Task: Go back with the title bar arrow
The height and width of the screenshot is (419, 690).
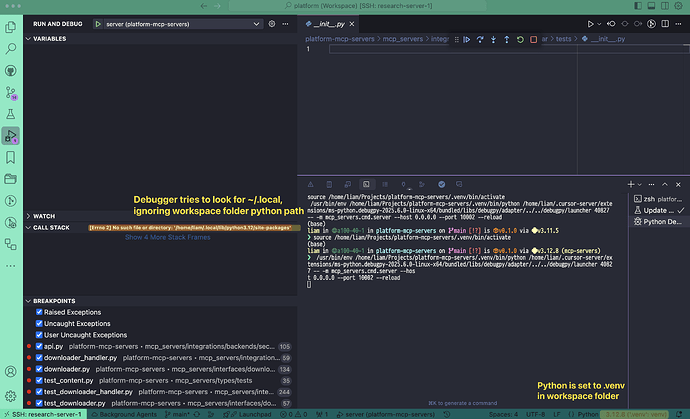Action: (203, 6)
